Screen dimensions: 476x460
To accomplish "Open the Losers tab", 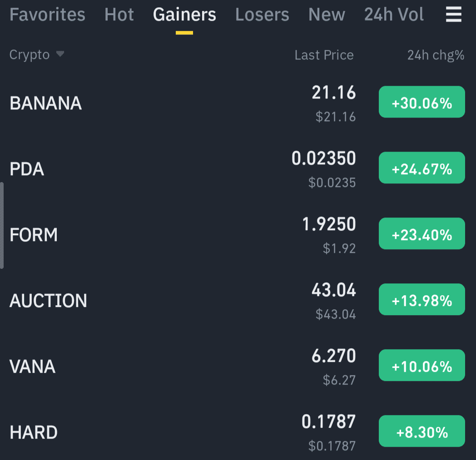I will click(x=262, y=15).
